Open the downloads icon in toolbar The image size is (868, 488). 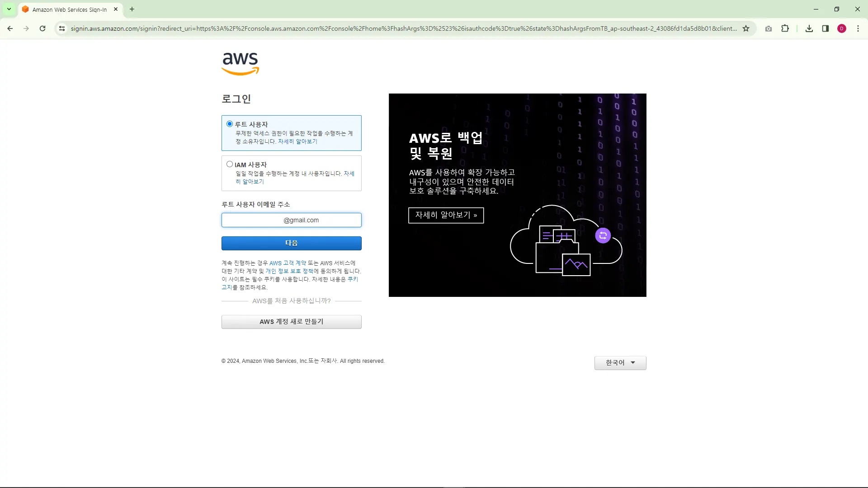[809, 28]
